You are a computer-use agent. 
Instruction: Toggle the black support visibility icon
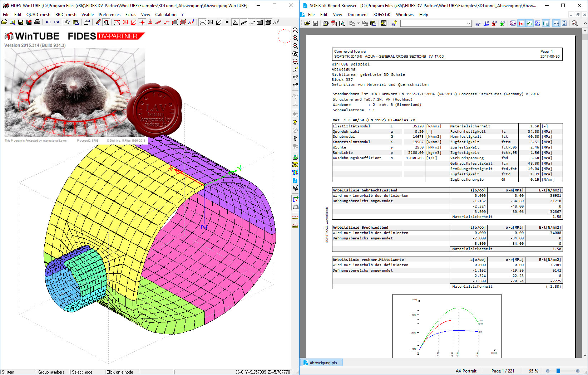point(235,22)
